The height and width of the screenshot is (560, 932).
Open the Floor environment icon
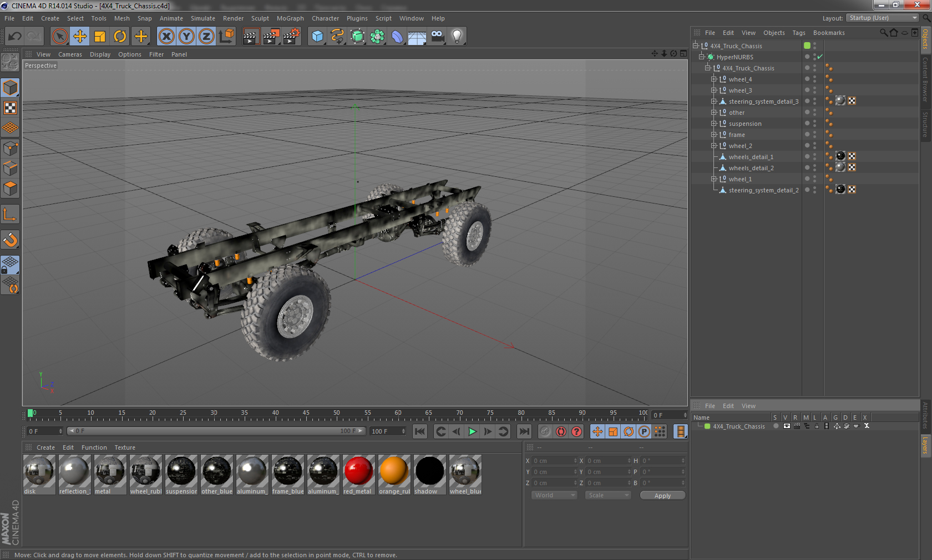[417, 37]
